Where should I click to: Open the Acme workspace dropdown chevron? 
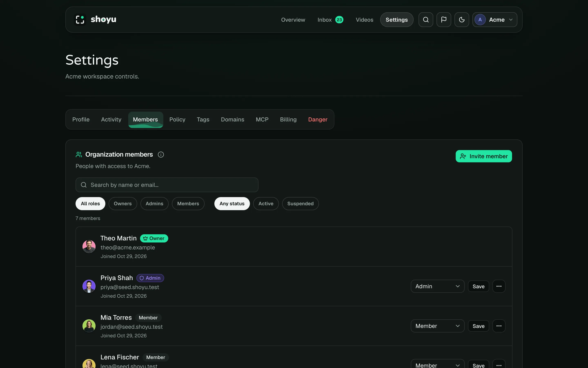511,20
